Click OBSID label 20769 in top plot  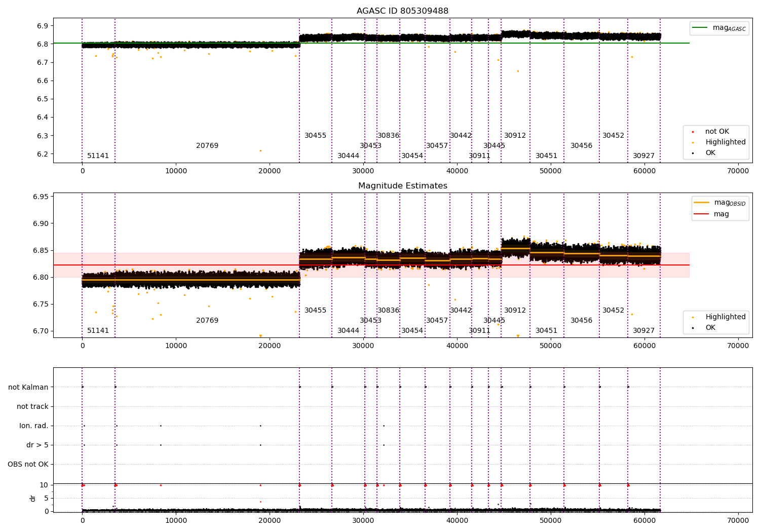(207, 146)
